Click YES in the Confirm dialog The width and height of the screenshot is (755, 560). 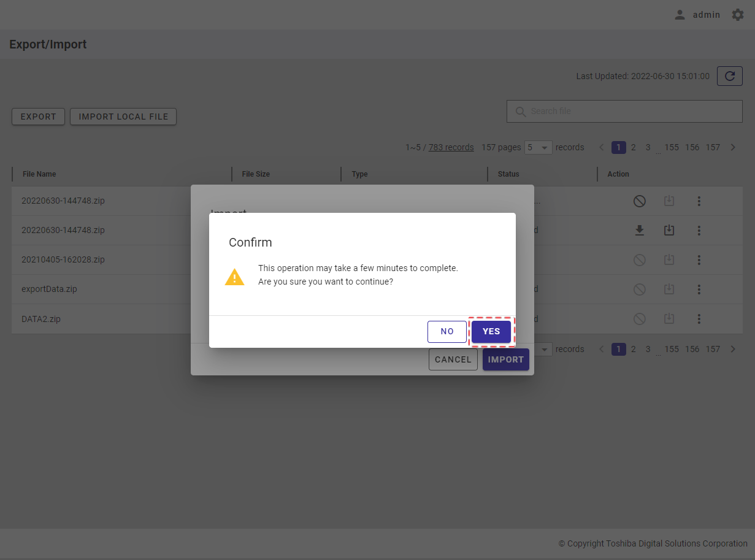[x=491, y=331]
